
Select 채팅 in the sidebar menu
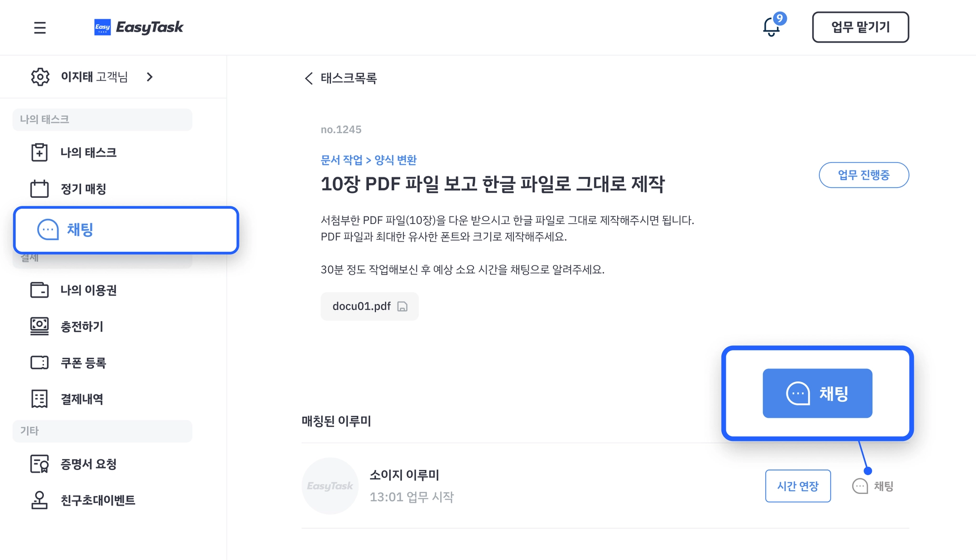click(126, 230)
